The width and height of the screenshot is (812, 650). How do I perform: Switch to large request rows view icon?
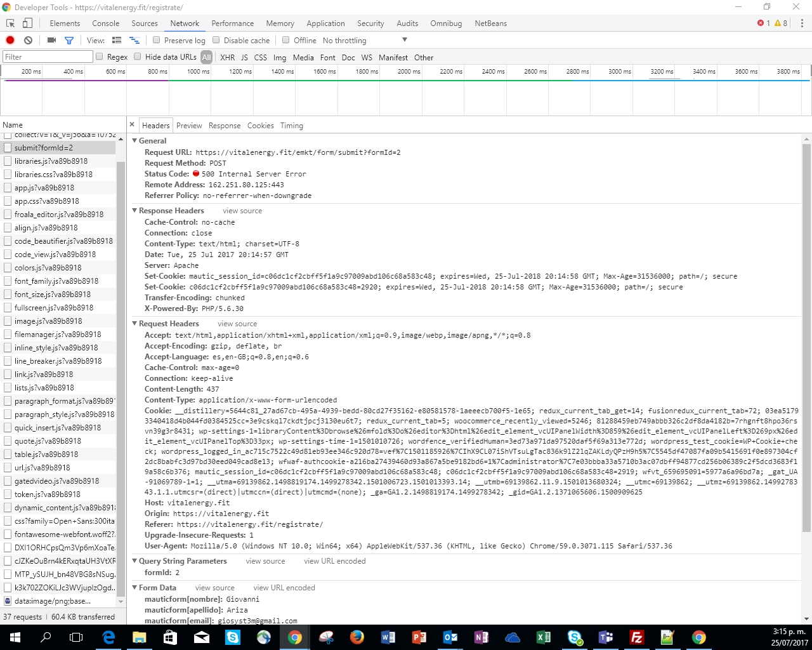pyautogui.click(x=117, y=40)
